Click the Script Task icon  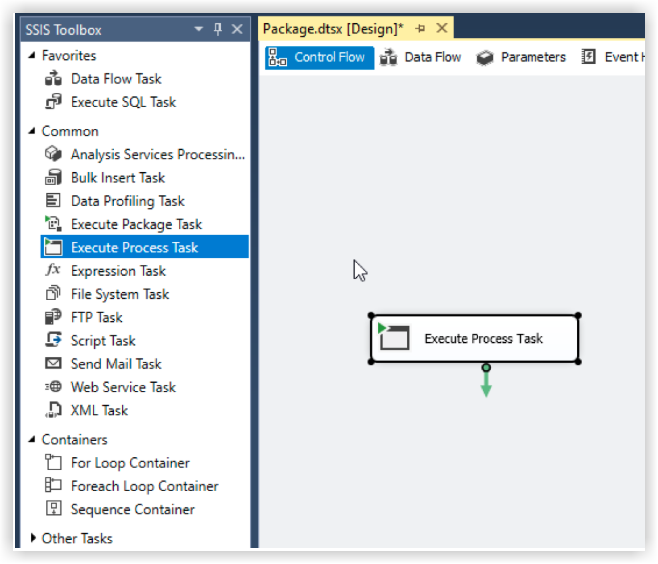(53, 340)
